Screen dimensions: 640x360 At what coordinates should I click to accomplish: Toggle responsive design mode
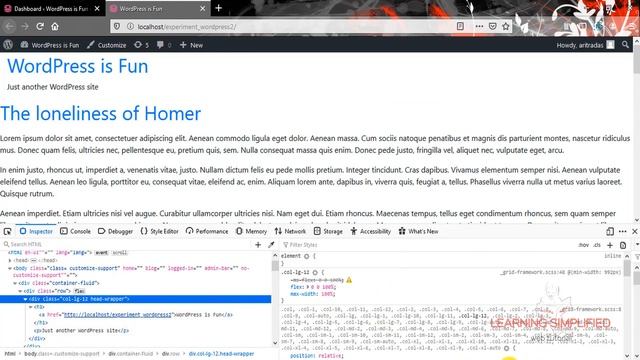tap(610, 231)
